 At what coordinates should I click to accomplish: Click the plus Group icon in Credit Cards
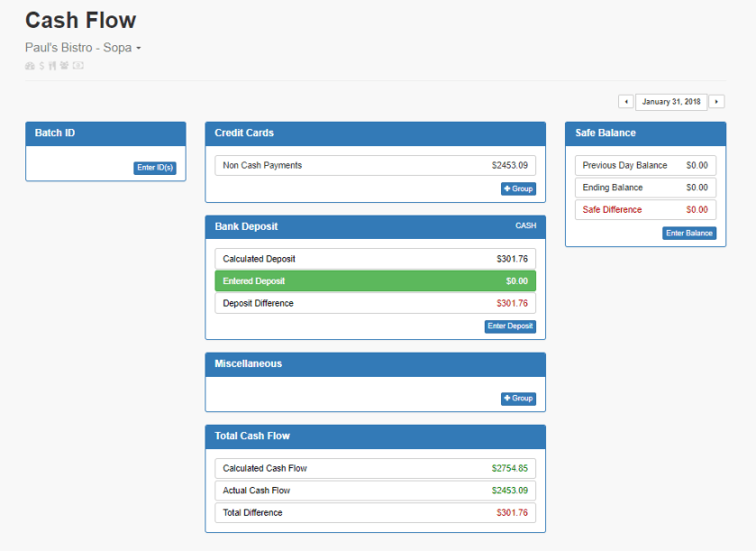518,188
